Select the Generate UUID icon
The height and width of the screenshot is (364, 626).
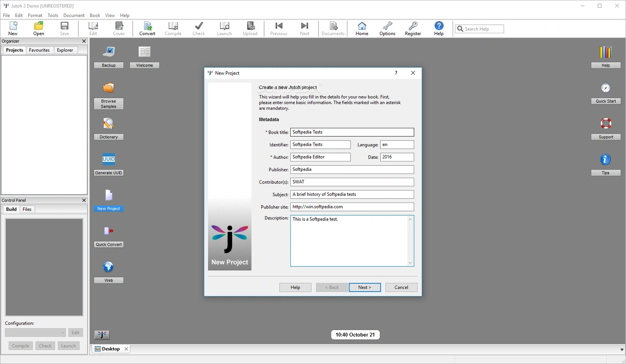tap(109, 159)
